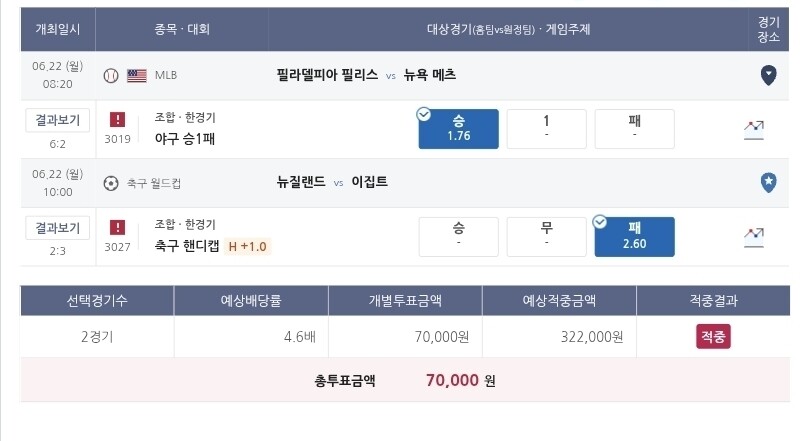This screenshot has height=441, width=807.
Task: Select the 1 option for 야구 승1패
Action: tap(547, 129)
